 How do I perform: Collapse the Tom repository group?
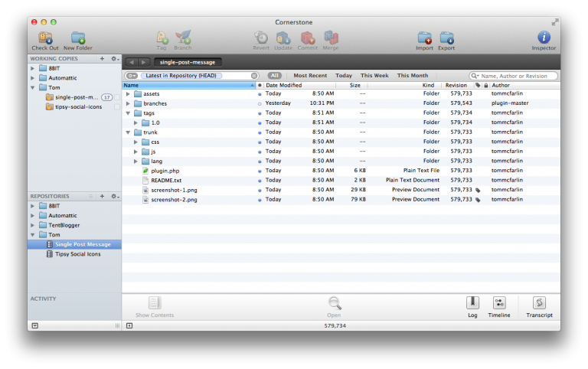[x=33, y=235]
